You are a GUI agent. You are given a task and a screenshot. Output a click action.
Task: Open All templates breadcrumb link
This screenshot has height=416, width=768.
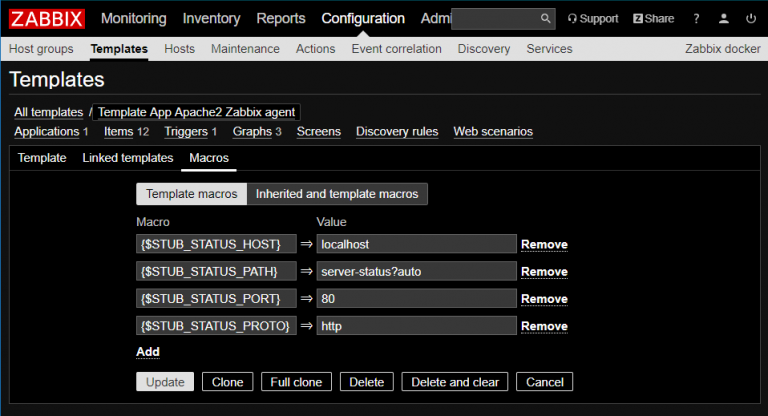(x=48, y=112)
